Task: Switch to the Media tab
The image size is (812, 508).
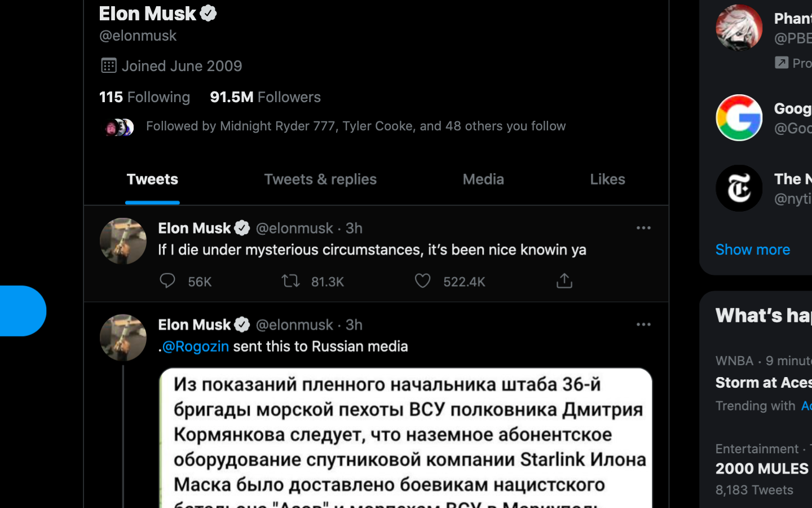Action: (483, 179)
